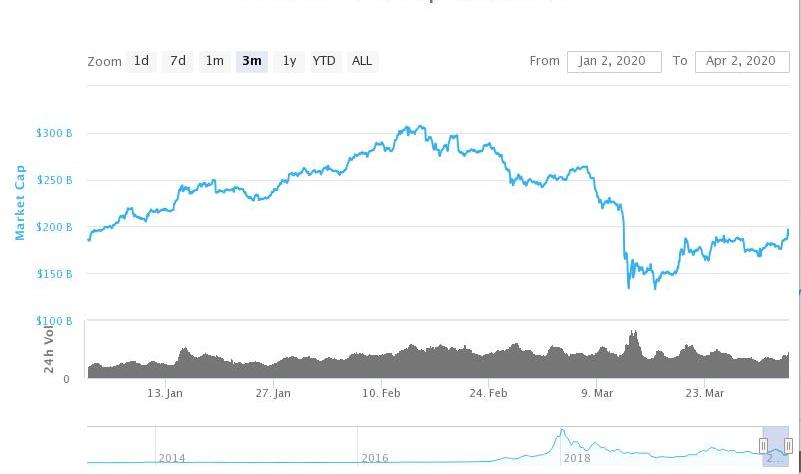This screenshot has width=801, height=474.
Task: Show ALL historical data
Action: 362,61
